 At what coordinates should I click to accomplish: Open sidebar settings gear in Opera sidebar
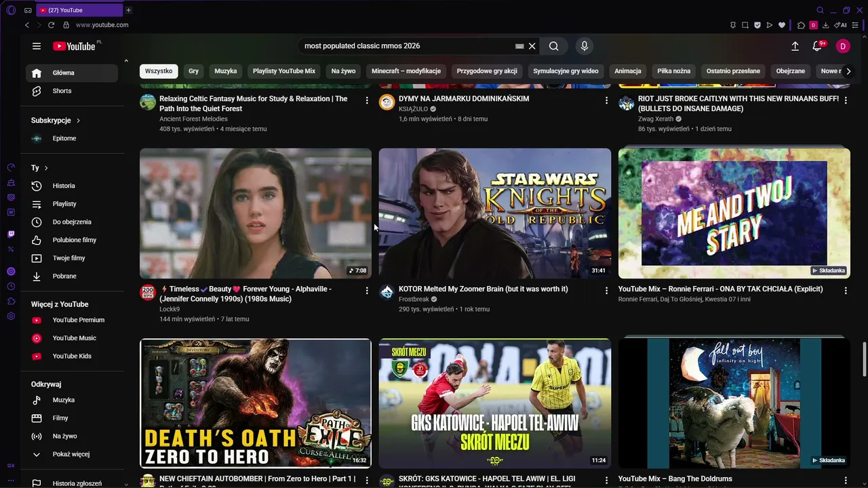pos(11,316)
